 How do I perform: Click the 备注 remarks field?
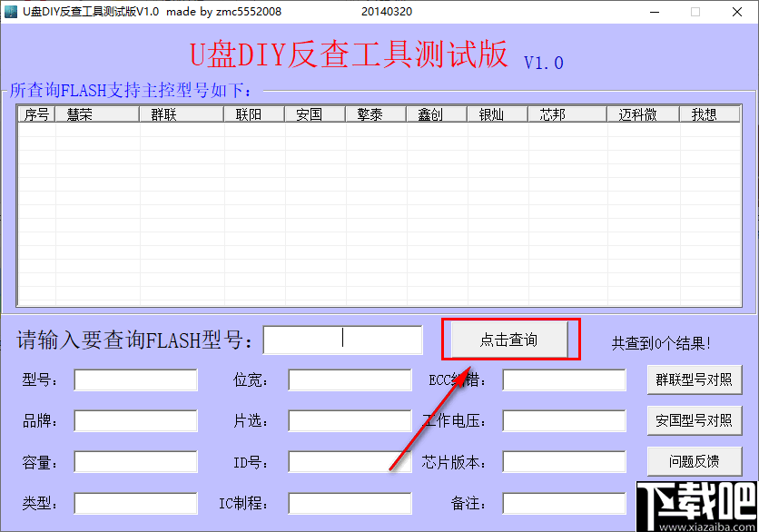tap(563, 501)
